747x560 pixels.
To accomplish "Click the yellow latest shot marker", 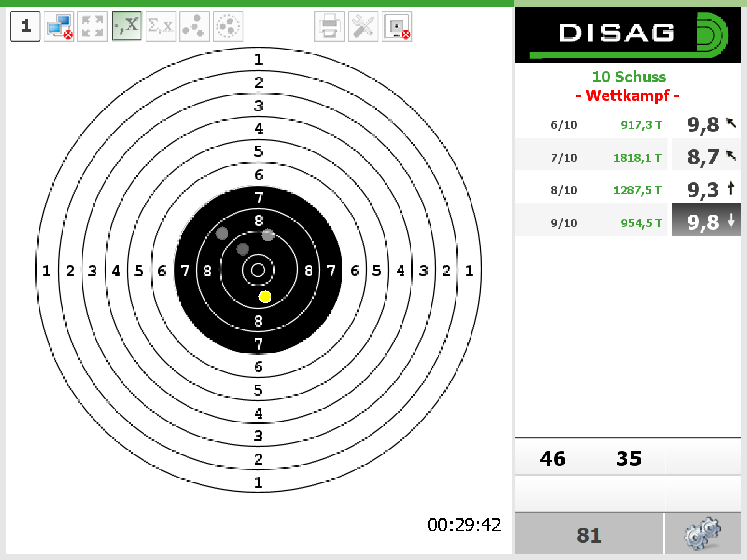I will pyautogui.click(x=265, y=297).
